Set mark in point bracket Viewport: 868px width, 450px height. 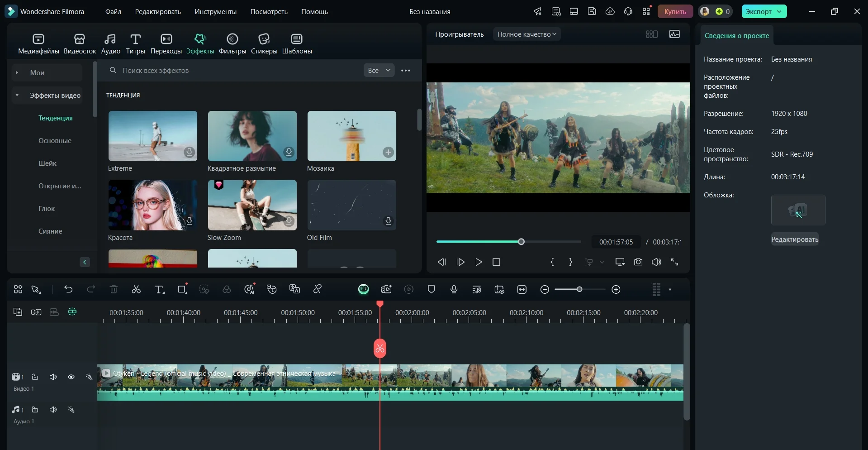click(552, 262)
